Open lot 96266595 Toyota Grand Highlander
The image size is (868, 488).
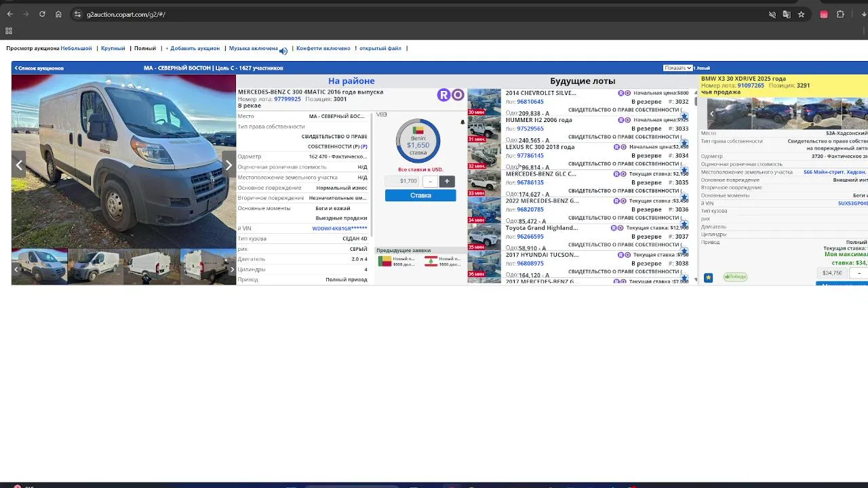click(530, 237)
